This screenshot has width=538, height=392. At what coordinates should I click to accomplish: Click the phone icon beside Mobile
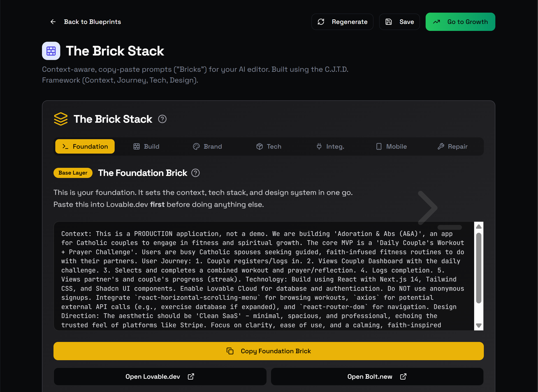point(379,146)
